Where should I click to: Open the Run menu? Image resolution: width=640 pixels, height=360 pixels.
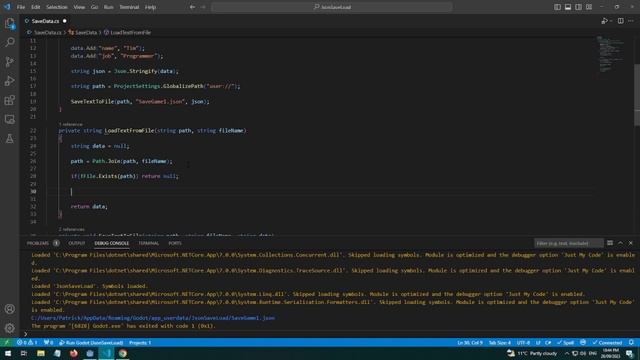(109, 7)
